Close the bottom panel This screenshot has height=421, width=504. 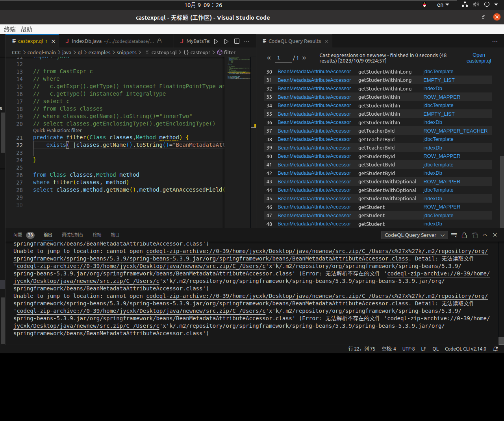495,235
